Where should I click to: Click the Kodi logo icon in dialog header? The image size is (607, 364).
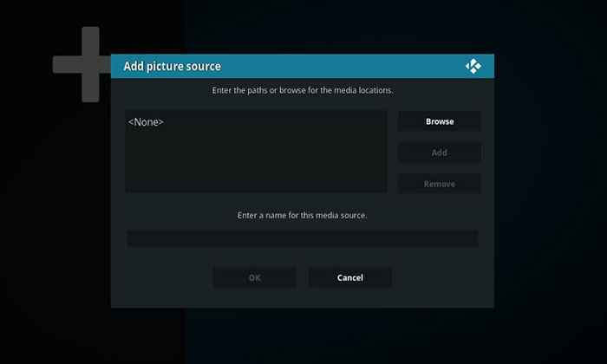click(473, 66)
